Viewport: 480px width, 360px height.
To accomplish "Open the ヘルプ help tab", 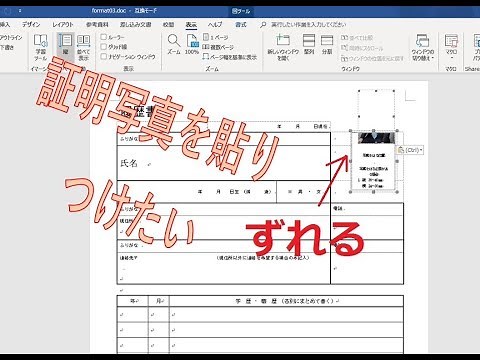I will (x=215, y=24).
